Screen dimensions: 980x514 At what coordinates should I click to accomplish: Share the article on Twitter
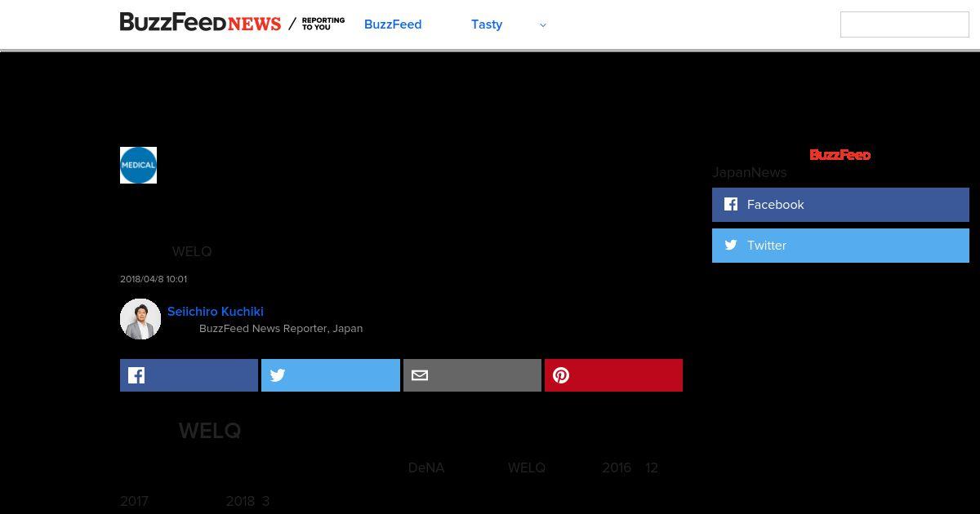331,375
